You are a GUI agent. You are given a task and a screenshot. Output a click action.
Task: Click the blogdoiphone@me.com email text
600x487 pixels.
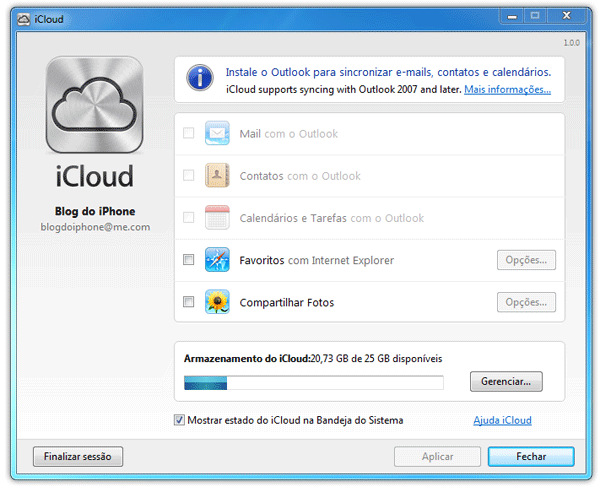tap(95, 227)
